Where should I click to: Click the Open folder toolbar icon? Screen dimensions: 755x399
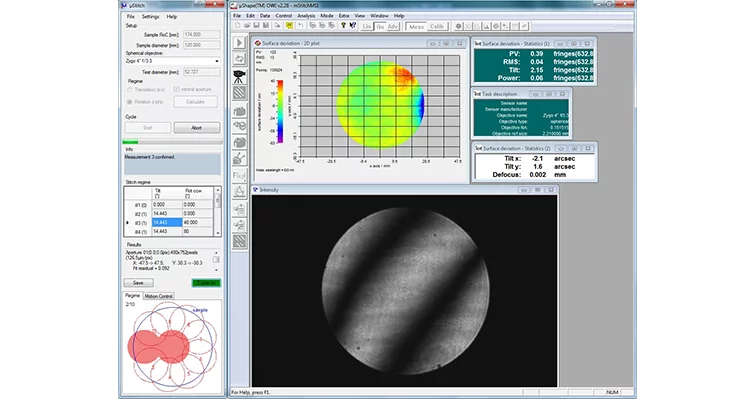247,26
